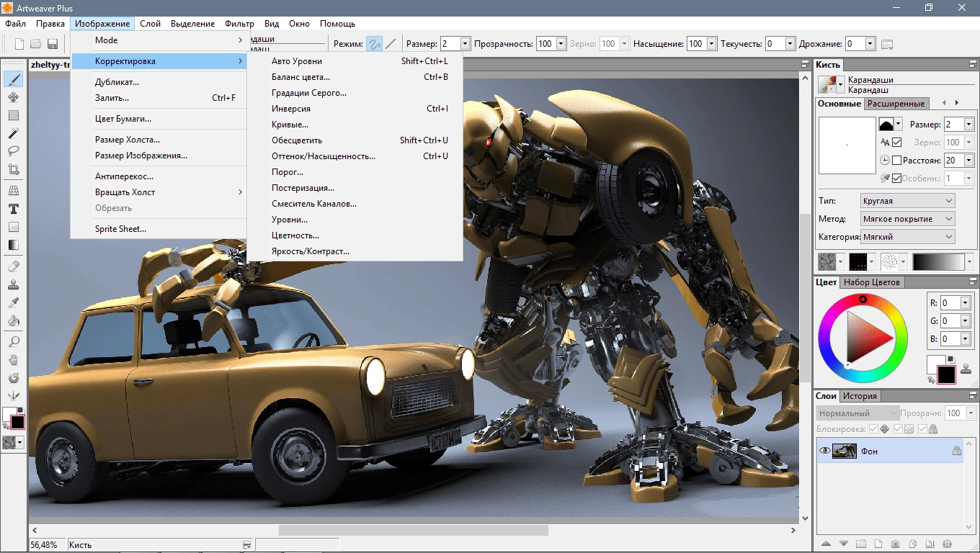This screenshot has height=553, width=980.
Task: Click the Layers panel settings gear icon
Action: coord(948,544)
